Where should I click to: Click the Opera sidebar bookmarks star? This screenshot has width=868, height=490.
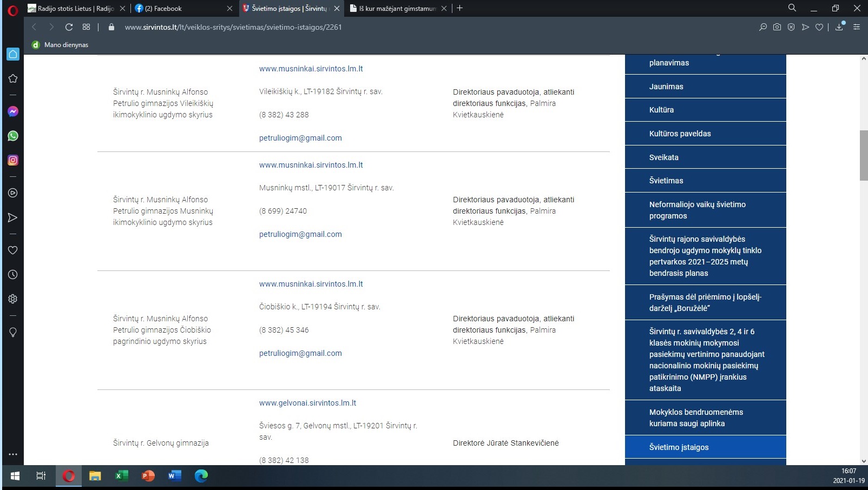pyautogui.click(x=13, y=78)
